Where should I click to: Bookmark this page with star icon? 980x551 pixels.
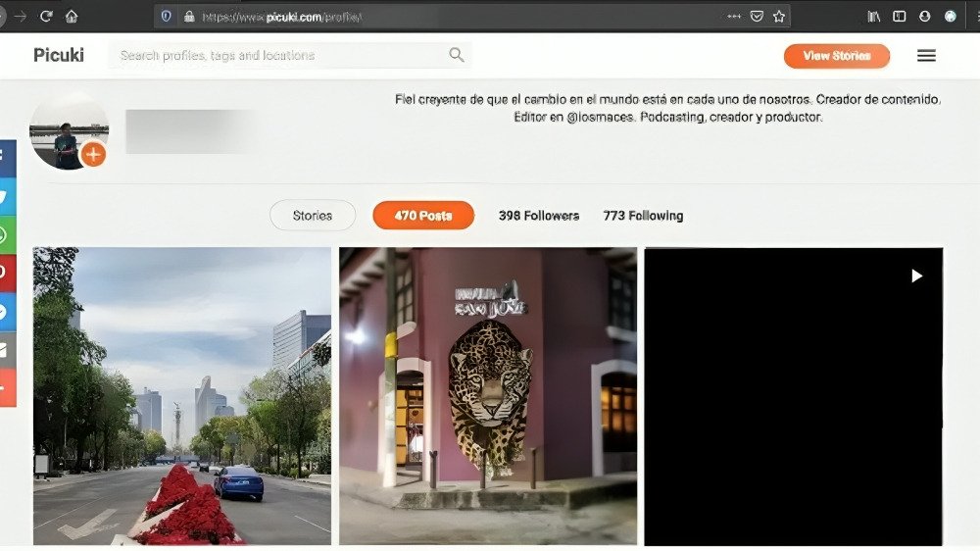coord(779,17)
